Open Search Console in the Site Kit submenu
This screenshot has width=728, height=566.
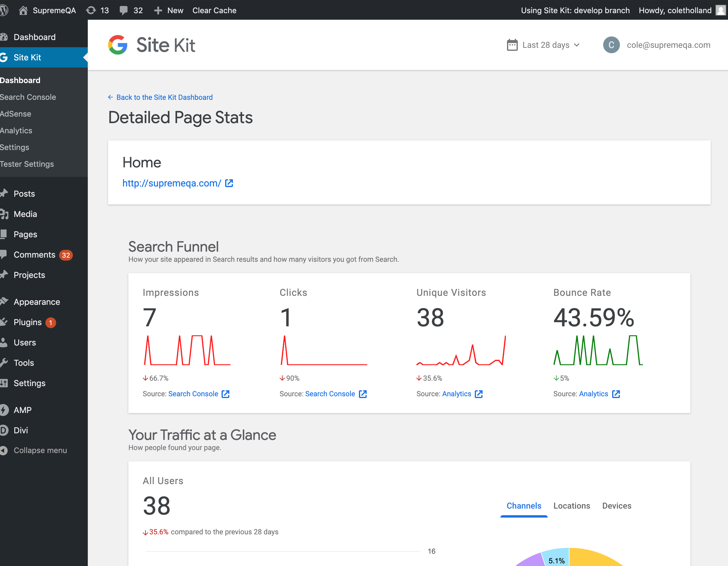[28, 97]
